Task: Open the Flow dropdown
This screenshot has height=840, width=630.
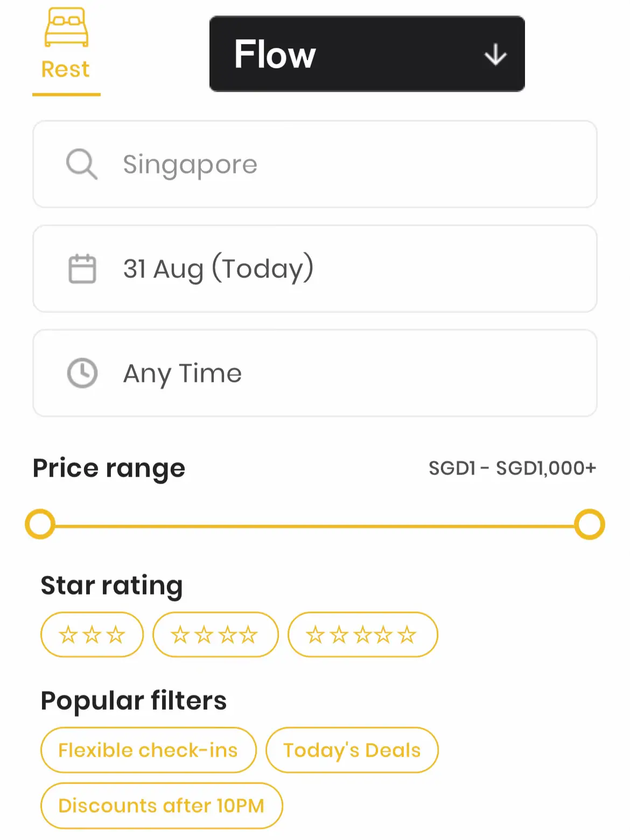Action: pos(367,54)
